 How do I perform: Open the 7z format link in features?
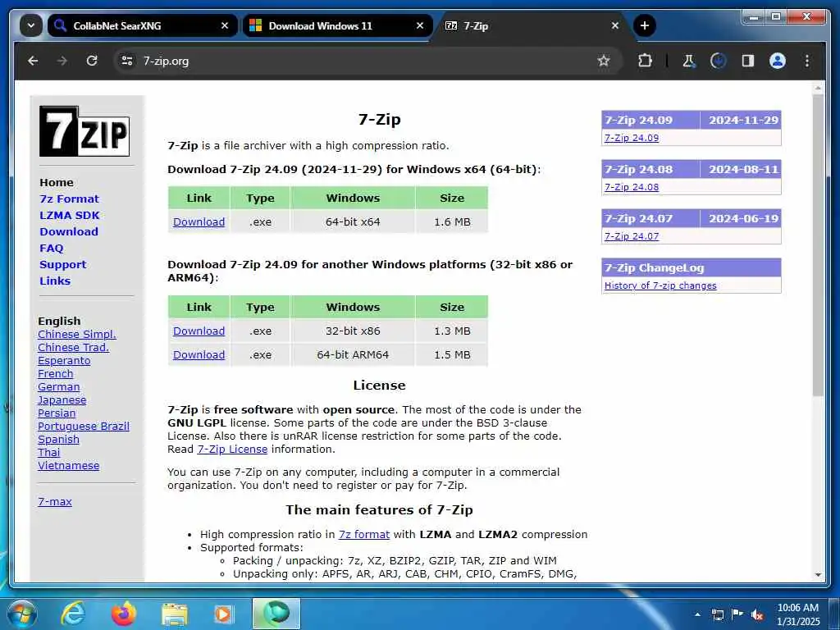coord(363,534)
